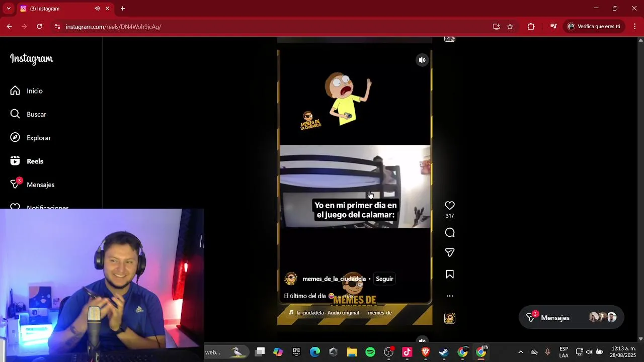Follow memes_de_la_ciudadela with Seguir
The height and width of the screenshot is (362, 644).
[384, 279]
